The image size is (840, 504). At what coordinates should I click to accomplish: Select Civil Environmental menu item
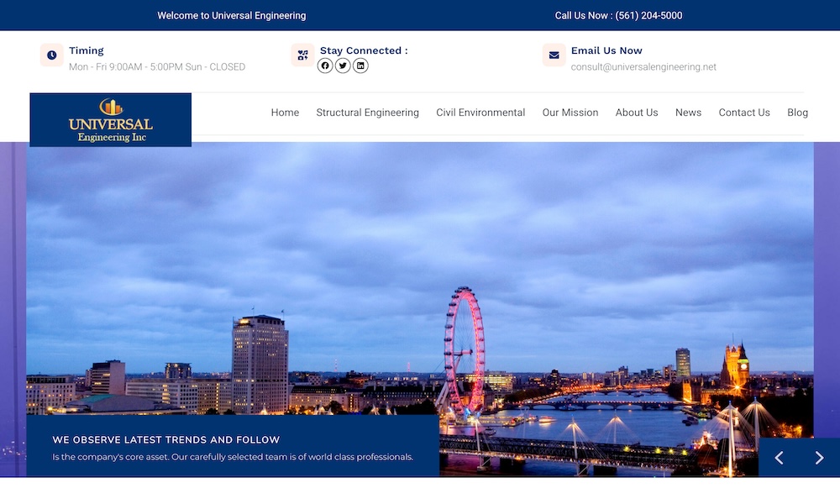[480, 113]
